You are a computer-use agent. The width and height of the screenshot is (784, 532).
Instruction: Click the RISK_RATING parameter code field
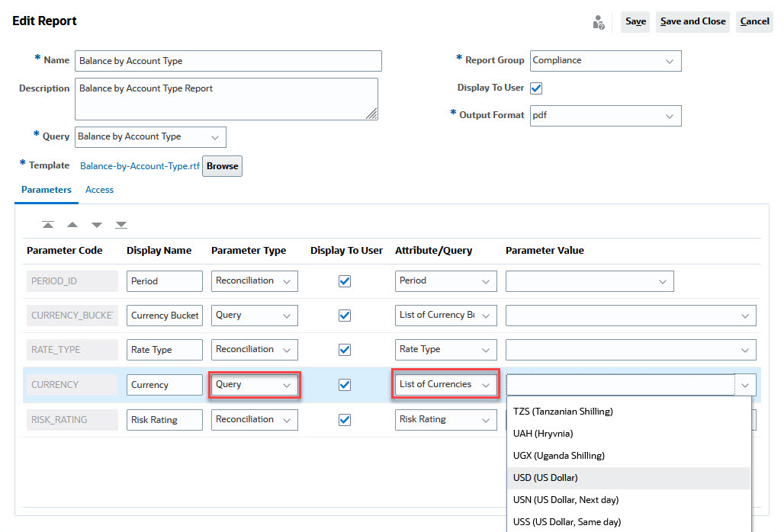click(x=72, y=420)
